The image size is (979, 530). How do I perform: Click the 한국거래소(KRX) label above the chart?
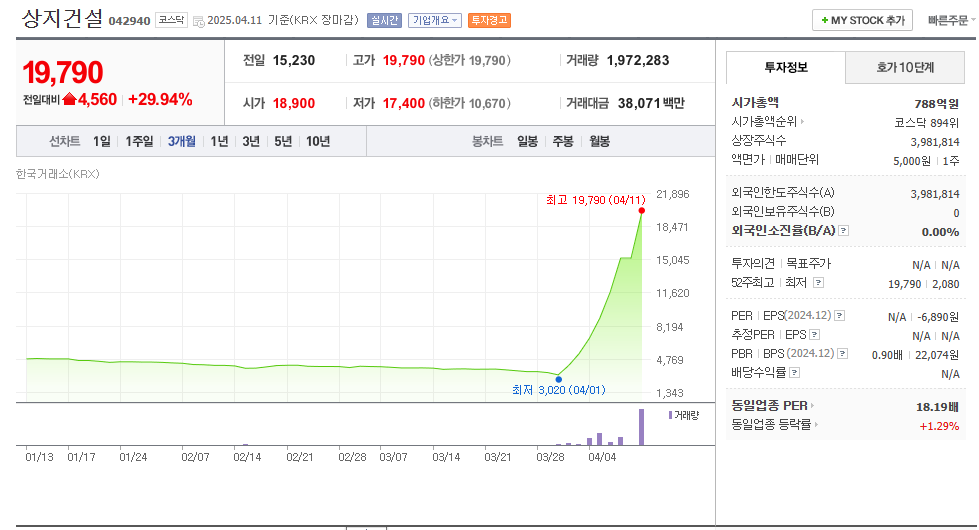(x=57, y=174)
